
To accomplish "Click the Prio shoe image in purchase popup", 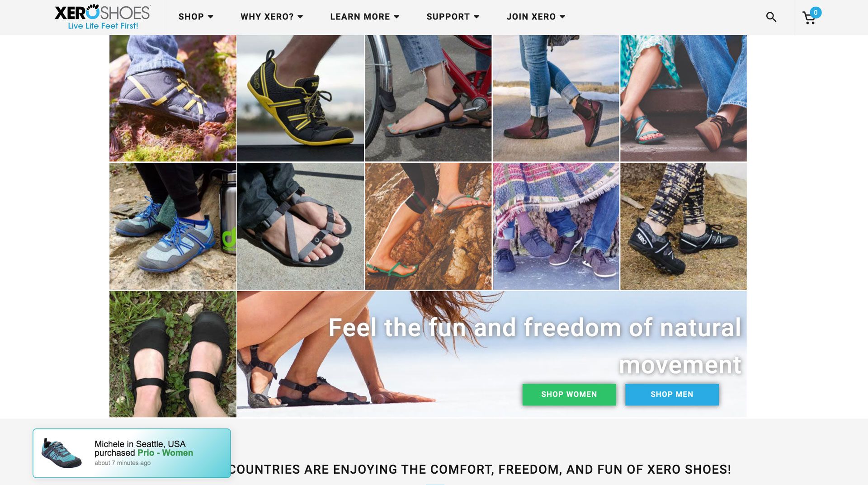I will point(61,453).
